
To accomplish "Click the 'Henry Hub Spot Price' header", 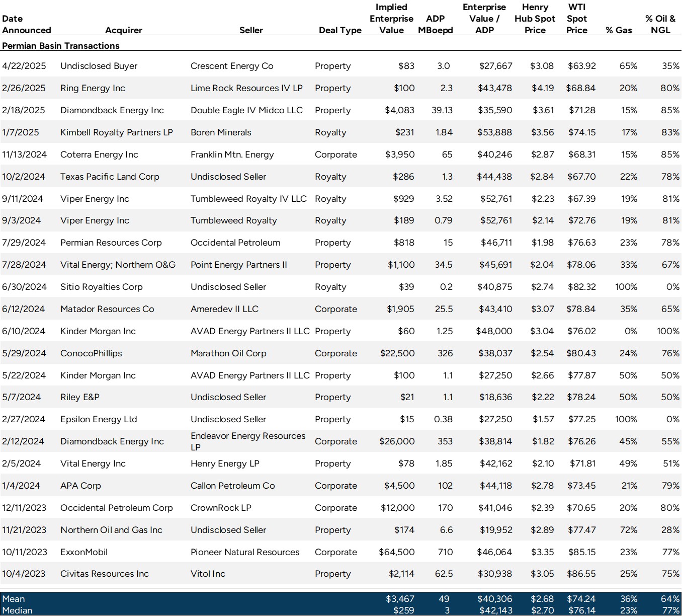I will click(535, 19).
